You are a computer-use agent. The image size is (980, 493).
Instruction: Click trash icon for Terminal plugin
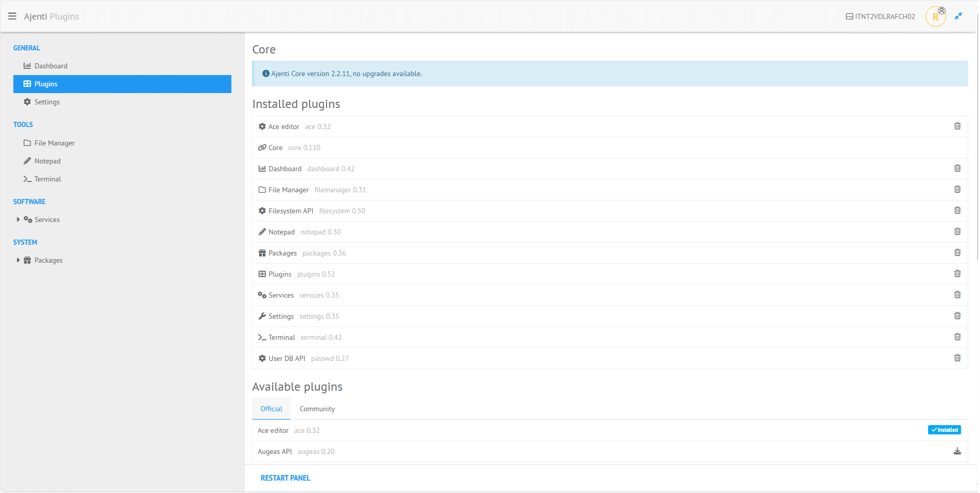pos(957,337)
